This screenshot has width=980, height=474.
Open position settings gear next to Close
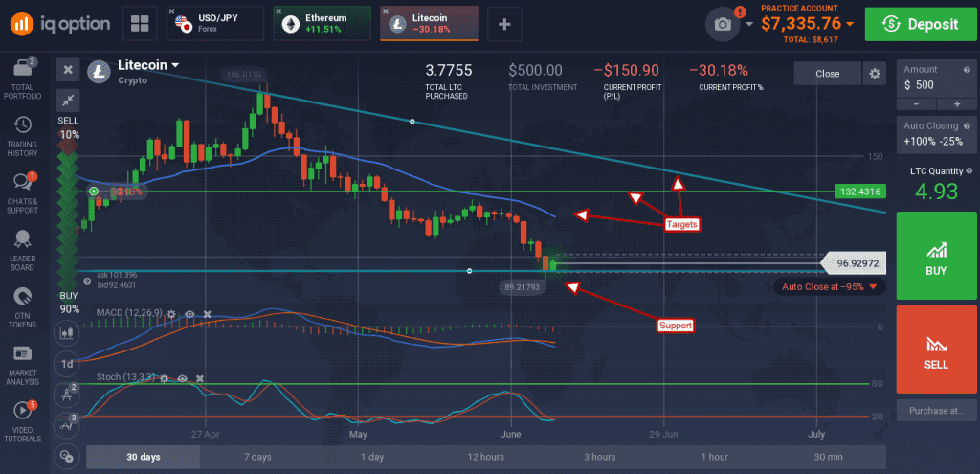click(875, 73)
